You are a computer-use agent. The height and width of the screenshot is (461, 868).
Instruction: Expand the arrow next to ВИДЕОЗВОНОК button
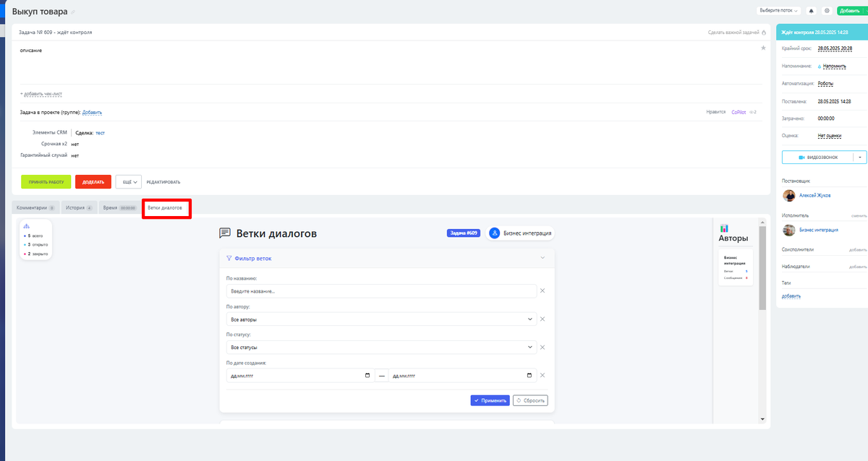pos(859,157)
